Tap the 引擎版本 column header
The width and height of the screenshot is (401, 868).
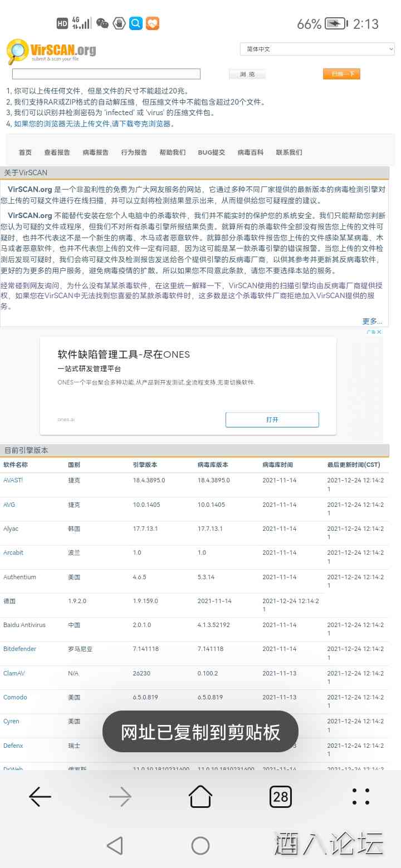point(145,465)
